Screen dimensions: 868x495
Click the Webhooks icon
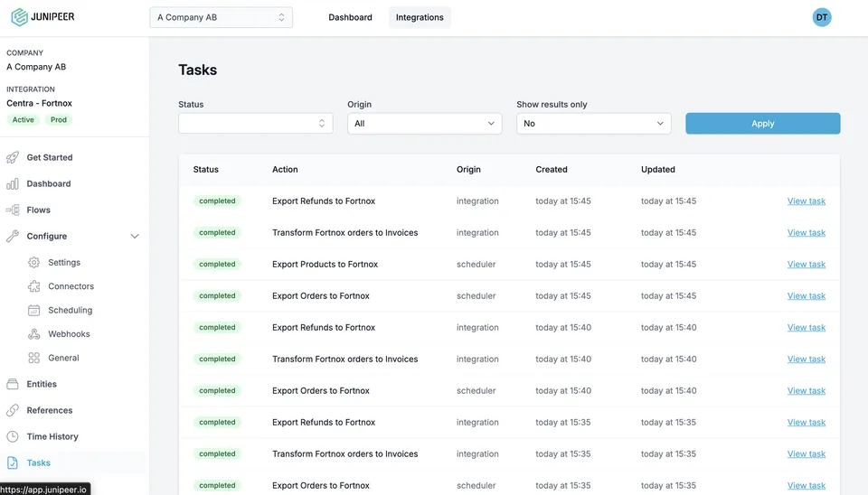[x=33, y=334]
